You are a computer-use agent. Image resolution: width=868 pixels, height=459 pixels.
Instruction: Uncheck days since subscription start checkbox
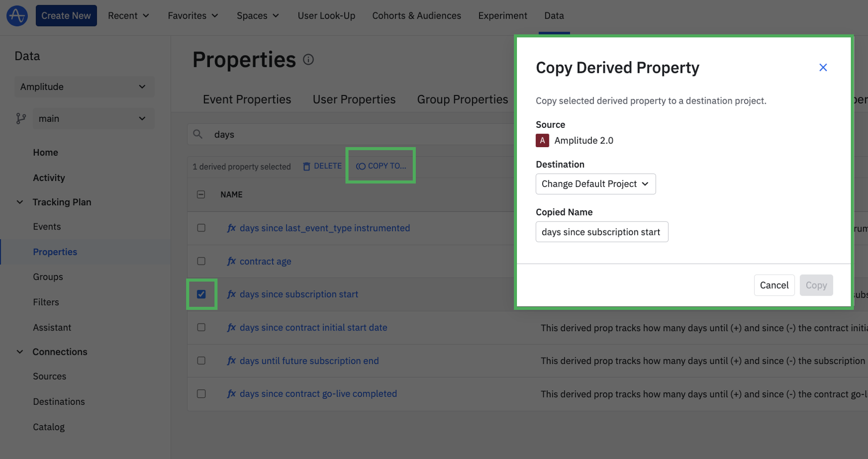click(x=201, y=294)
